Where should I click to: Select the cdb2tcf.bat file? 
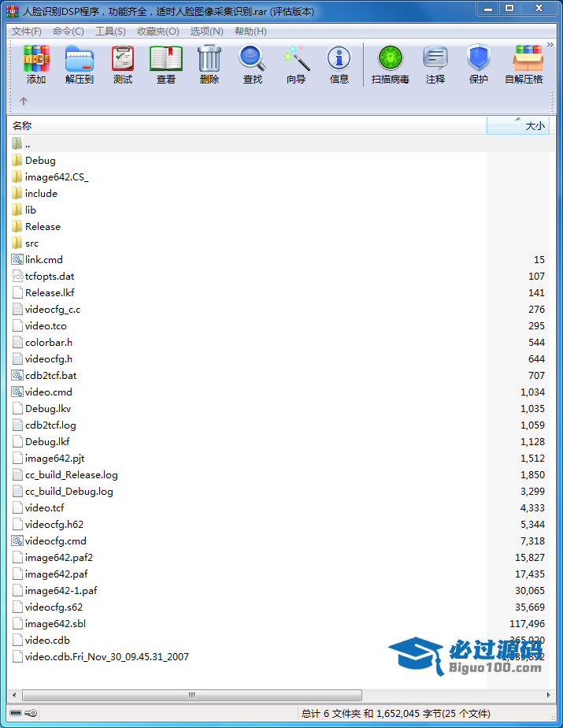tap(281, 376)
